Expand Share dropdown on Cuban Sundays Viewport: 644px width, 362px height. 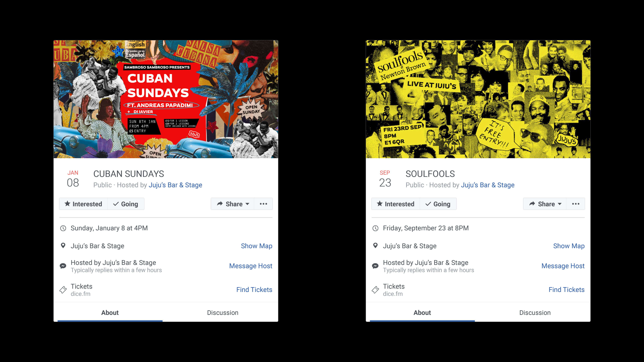pyautogui.click(x=232, y=204)
